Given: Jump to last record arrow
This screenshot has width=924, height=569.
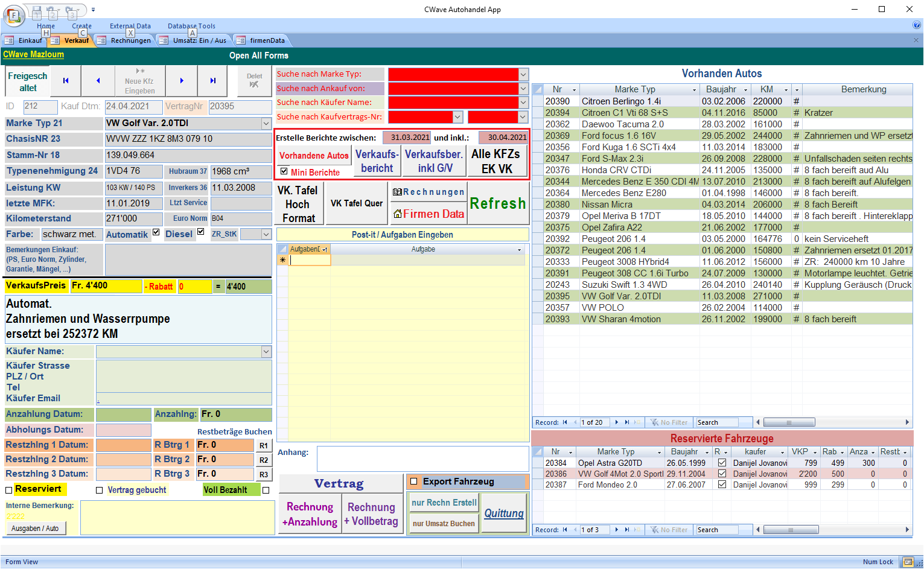Looking at the screenshot, I should click(x=212, y=81).
